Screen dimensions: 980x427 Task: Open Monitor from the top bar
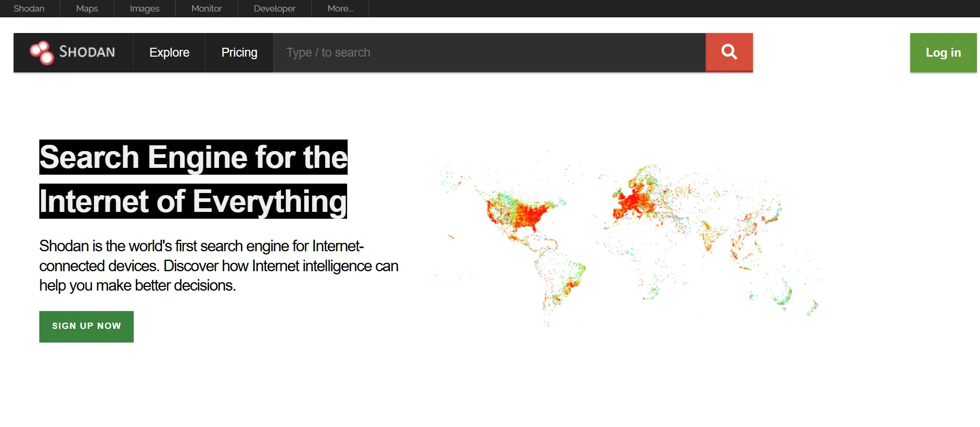click(x=207, y=8)
